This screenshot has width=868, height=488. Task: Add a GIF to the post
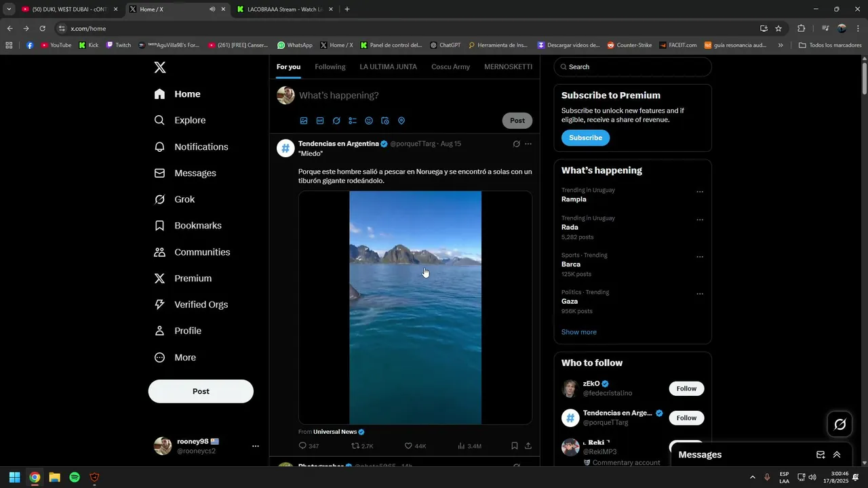pos(320,121)
